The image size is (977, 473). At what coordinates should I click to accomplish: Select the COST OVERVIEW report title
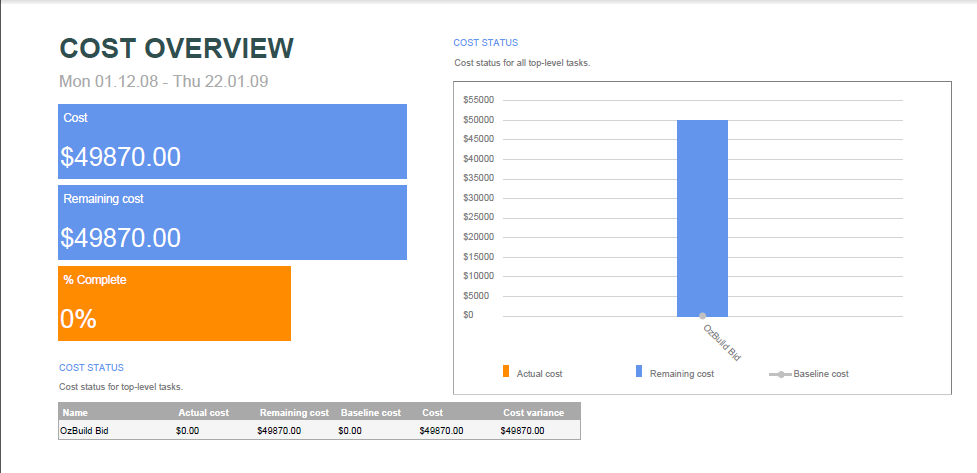point(177,48)
